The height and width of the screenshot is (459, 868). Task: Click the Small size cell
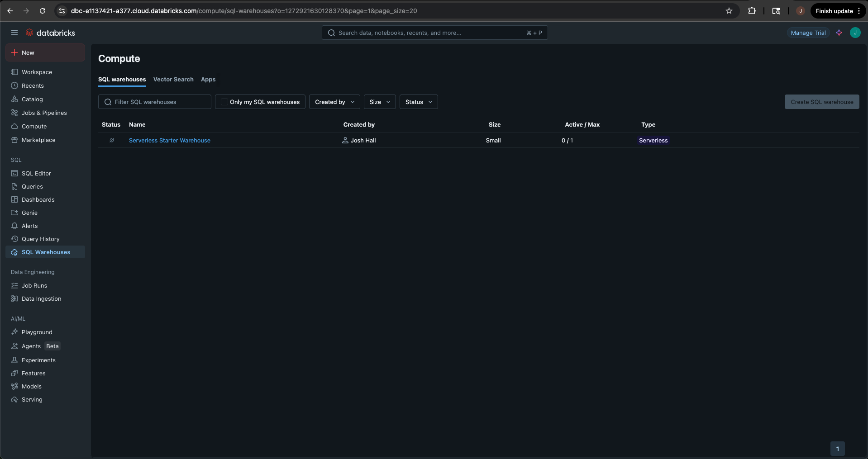pos(493,140)
